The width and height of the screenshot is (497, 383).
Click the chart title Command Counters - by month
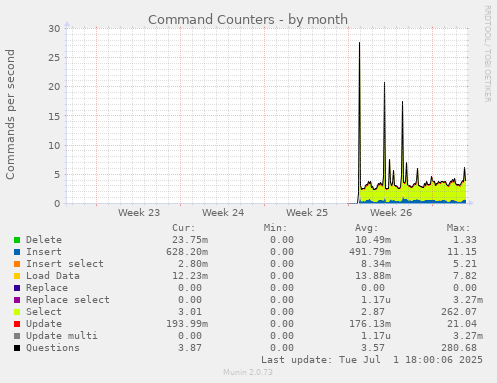248,20
